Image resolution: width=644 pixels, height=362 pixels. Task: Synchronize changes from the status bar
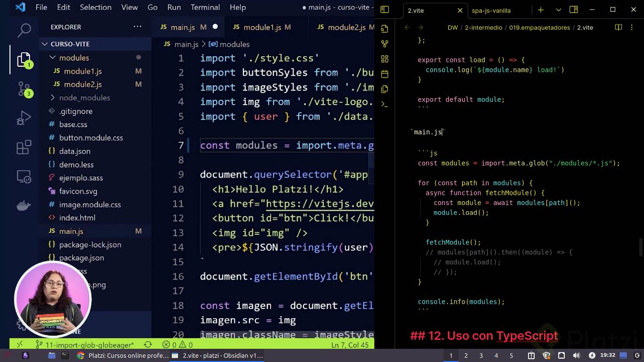[x=148, y=345]
